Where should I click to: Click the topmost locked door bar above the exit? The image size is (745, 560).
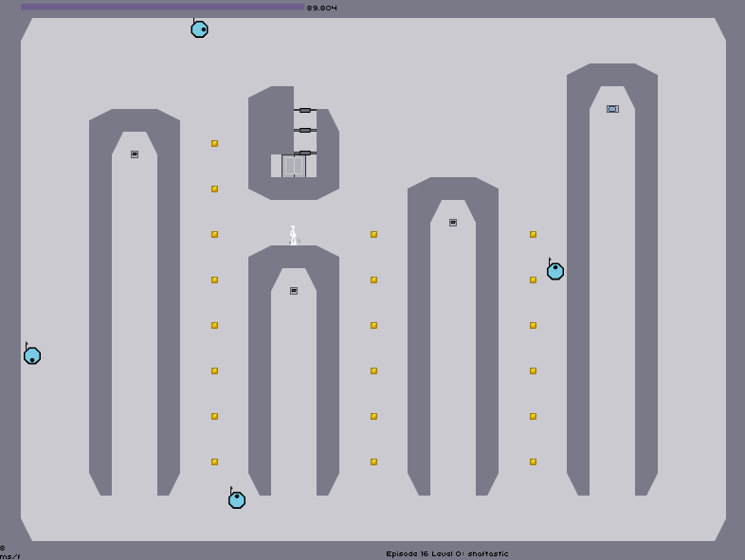coord(305,110)
